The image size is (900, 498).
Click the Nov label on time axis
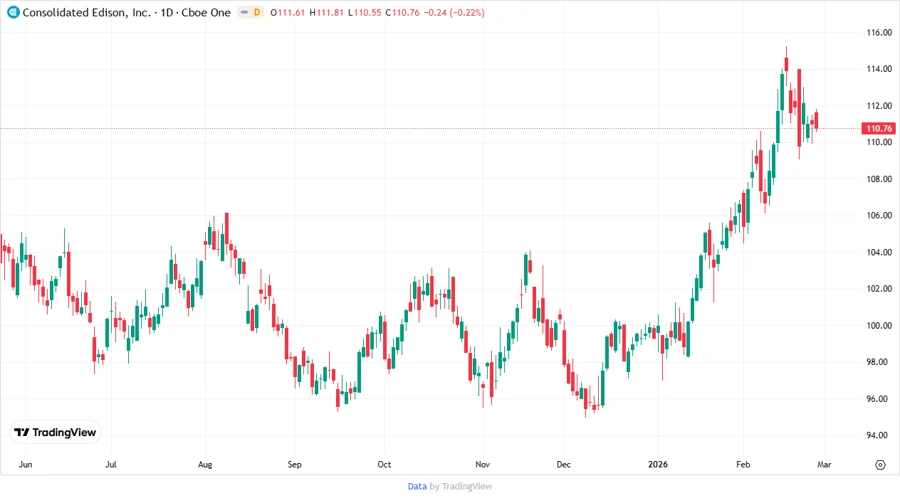pyautogui.click(x=483, y=464)
